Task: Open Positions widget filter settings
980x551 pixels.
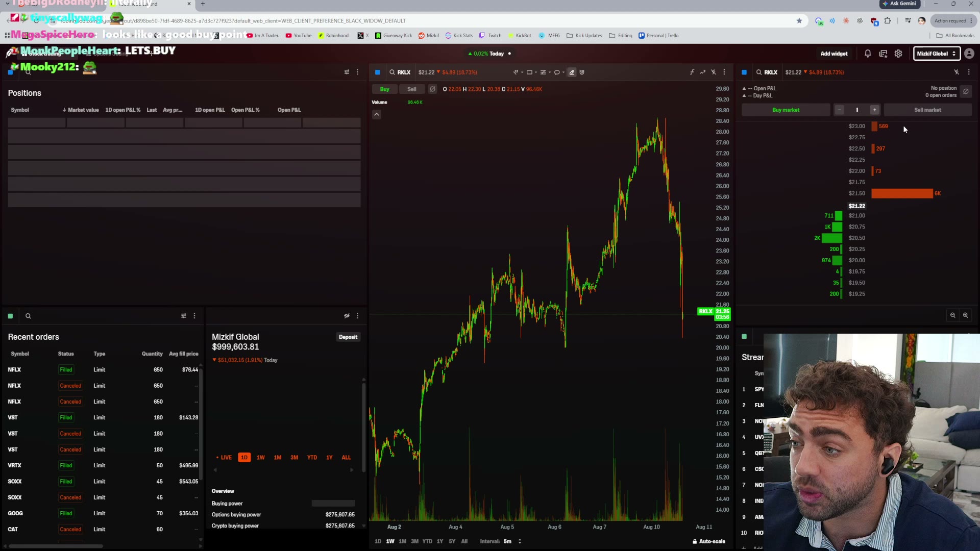Action: click(x=347, y=72)
